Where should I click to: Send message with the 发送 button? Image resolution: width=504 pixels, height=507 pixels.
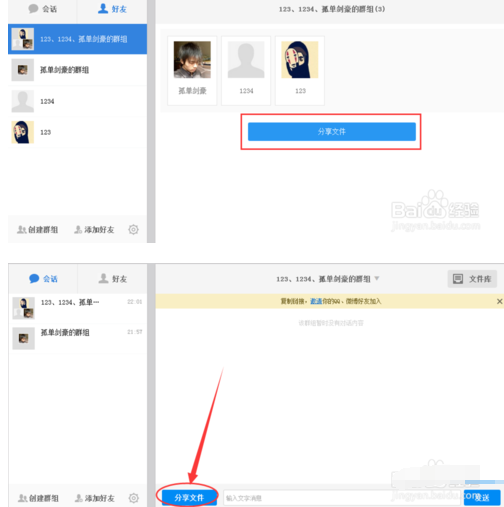482,498
